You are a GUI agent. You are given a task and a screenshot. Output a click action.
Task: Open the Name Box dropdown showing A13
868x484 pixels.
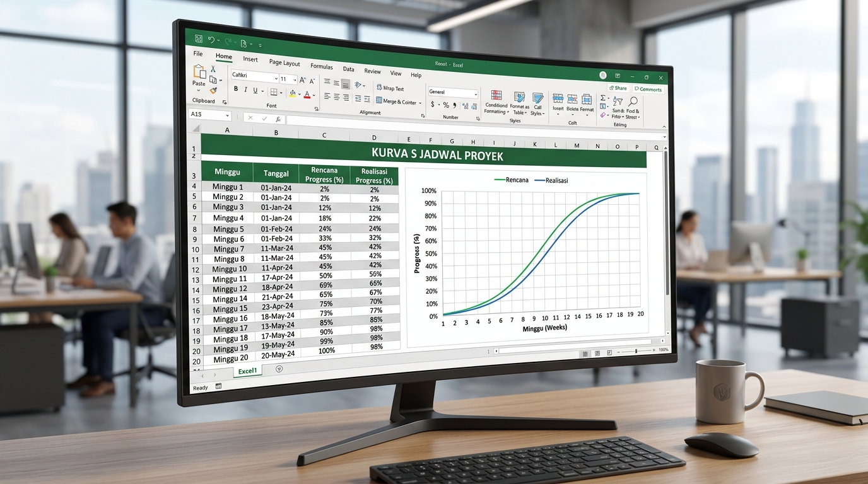pyautogui.click(x=227, y=115)
